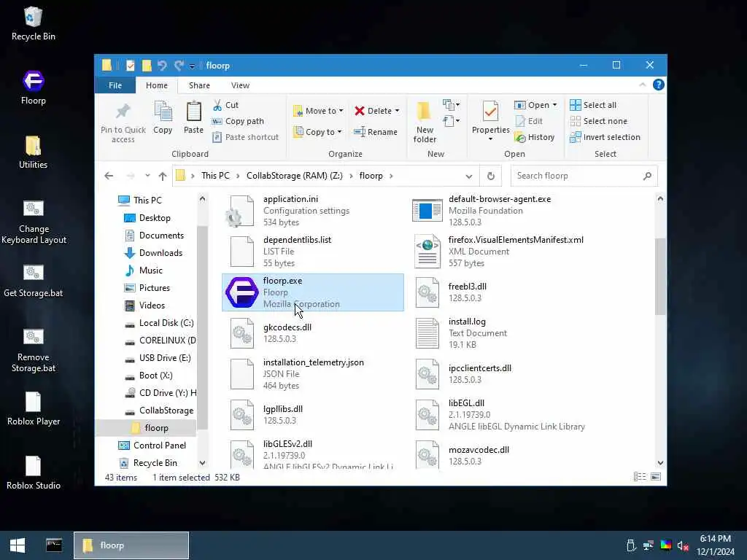Open file History
Screen dimensions: 747x560
pos(535,137)
